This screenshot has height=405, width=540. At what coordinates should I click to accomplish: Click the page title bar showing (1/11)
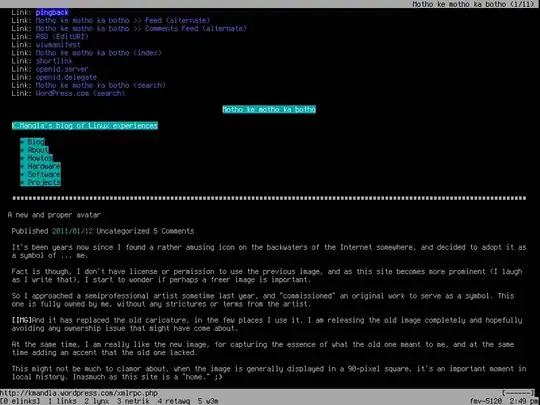pos(474,4)
